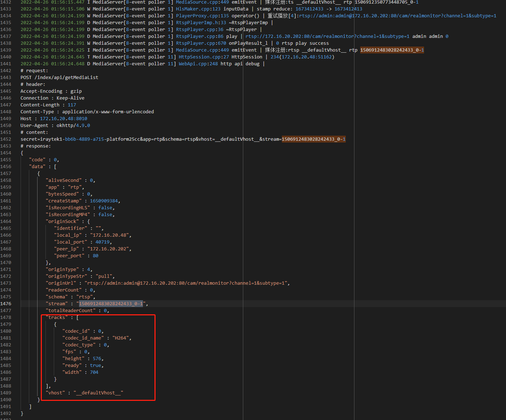Click the "# response:" comment line
Viewport: 506px width, 420px height.
(x=36, y=146)
